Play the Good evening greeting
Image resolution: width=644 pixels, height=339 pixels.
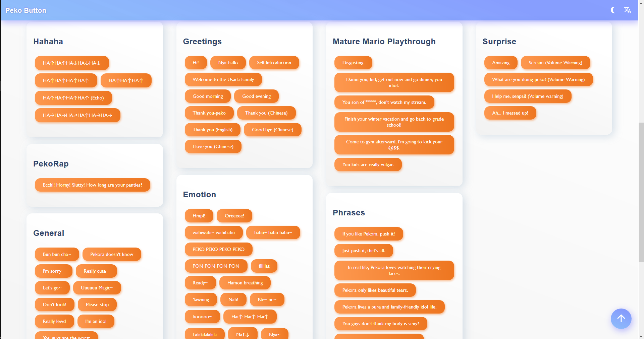coord(257,96)
